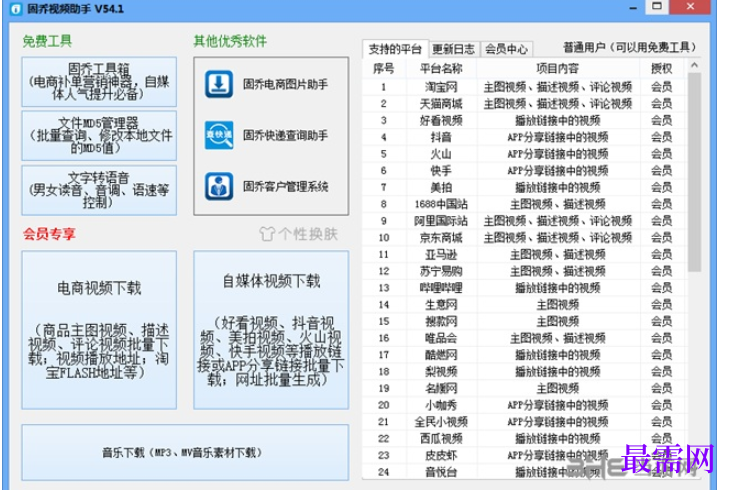Click the app logo icon in the title bar

tap(16, 8)
